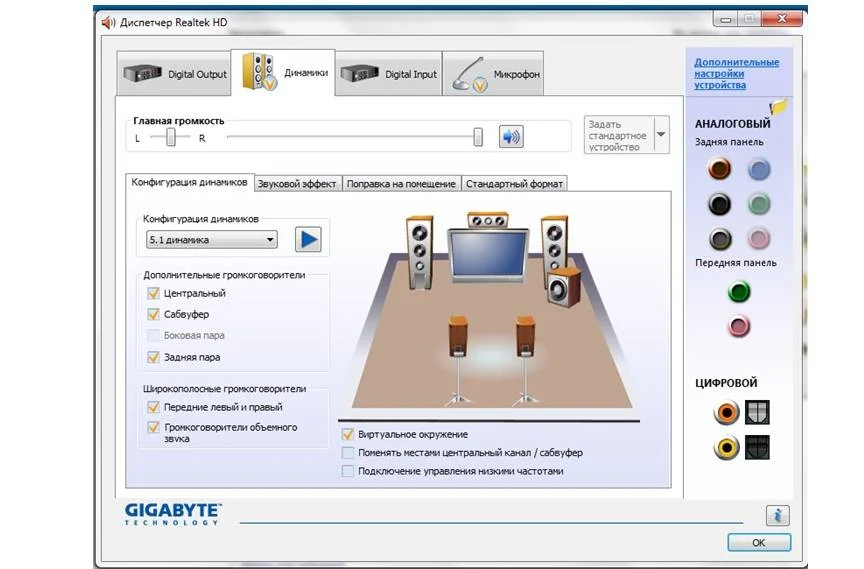Open the Звуковой эффект sub-tab
This screenshot has height=569, width=864.
tap(297, 183)
